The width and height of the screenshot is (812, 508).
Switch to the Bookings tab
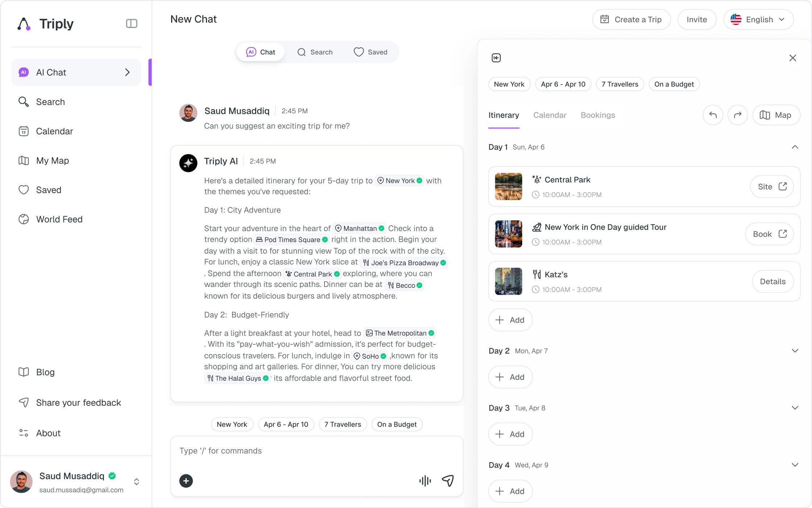(598, 115)
